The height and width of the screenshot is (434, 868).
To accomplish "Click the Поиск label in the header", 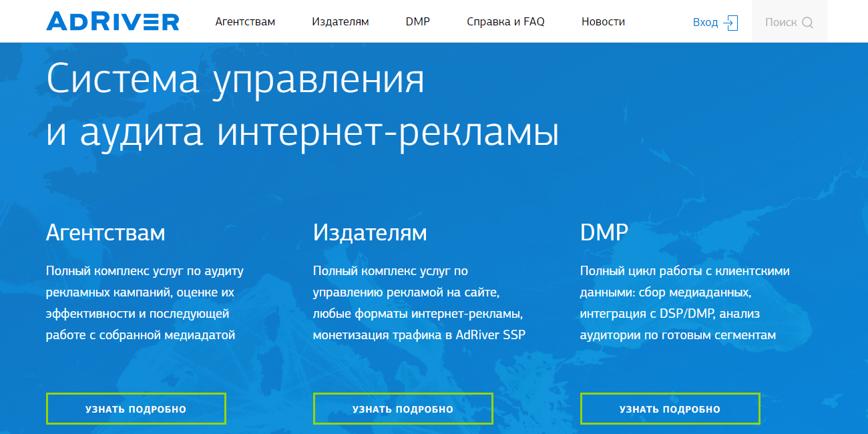I will [781, 22].
